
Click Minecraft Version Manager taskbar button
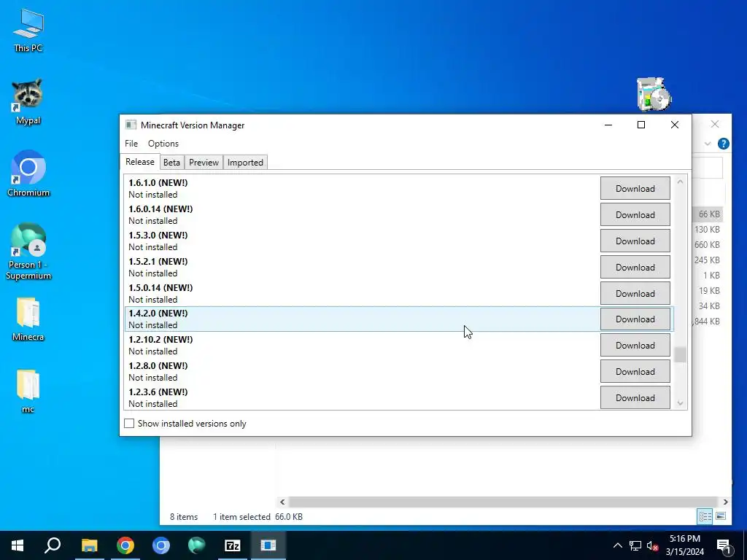pyautogui.click(x=268, y=545)
